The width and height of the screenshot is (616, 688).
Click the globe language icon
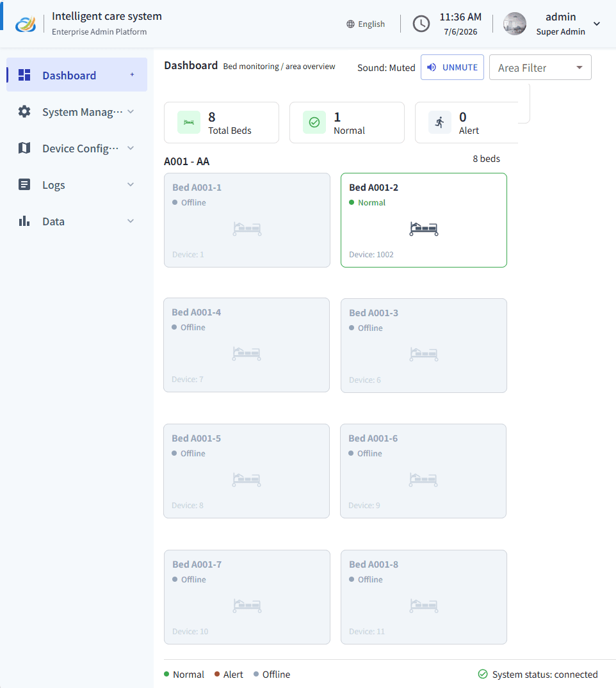click(x=350, y=24)
